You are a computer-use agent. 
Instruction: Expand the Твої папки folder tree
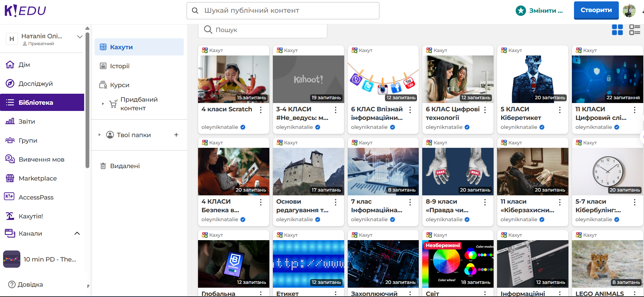tap(100, 135)
